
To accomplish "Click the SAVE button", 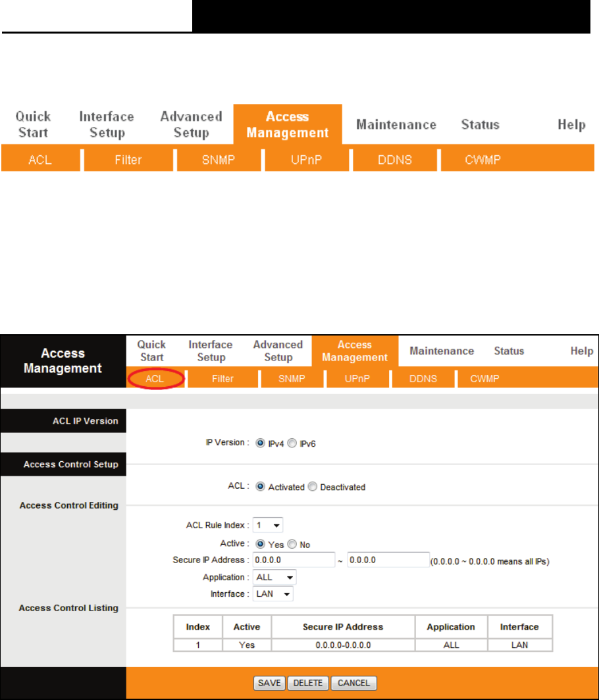I will [269, 683].
